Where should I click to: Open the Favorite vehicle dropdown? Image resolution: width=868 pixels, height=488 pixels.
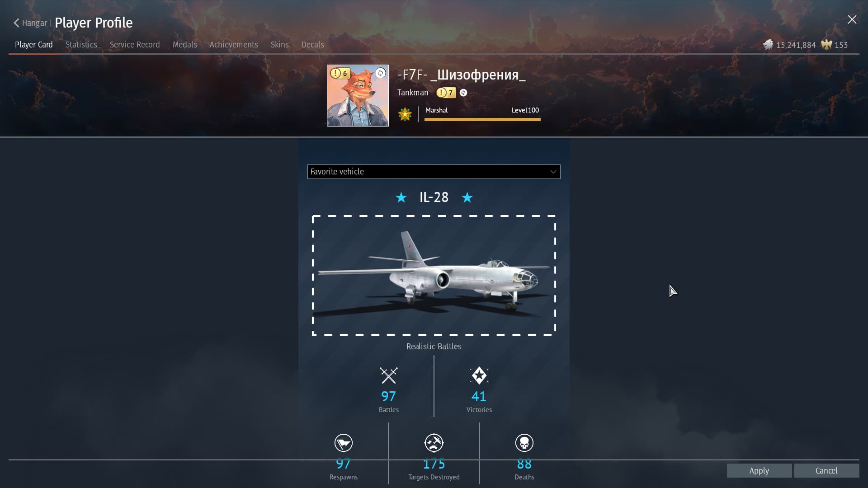click(x=434, y=172)
